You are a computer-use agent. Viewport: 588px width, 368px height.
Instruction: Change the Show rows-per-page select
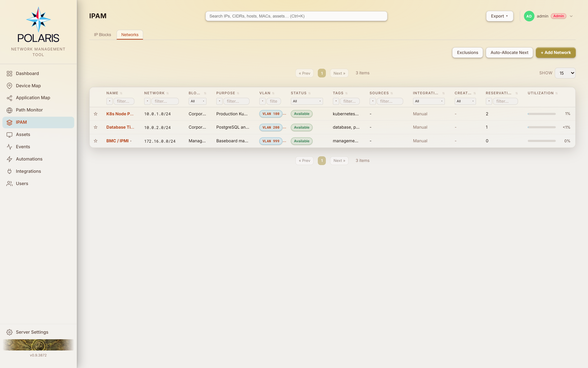point(565,73)
